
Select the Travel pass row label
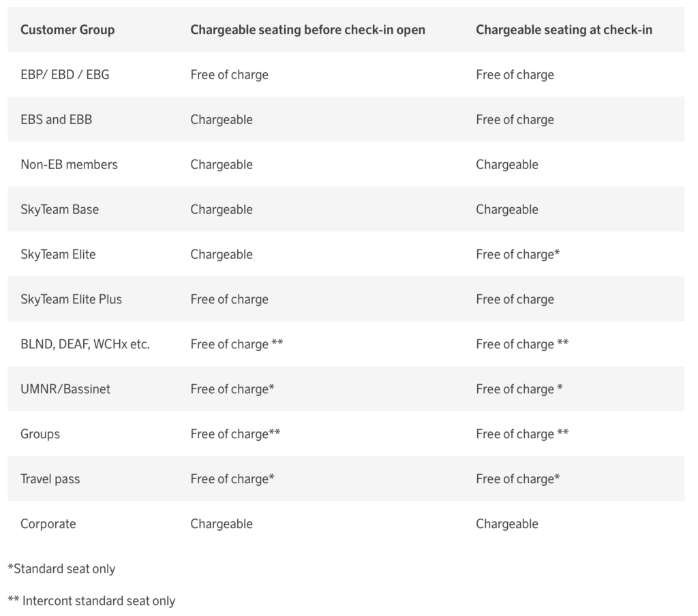tap(50, 479)
